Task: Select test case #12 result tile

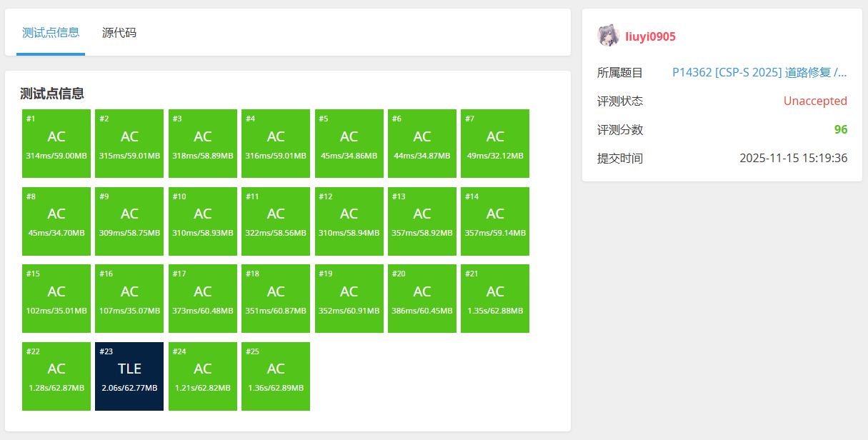Action: click(349, 221)
